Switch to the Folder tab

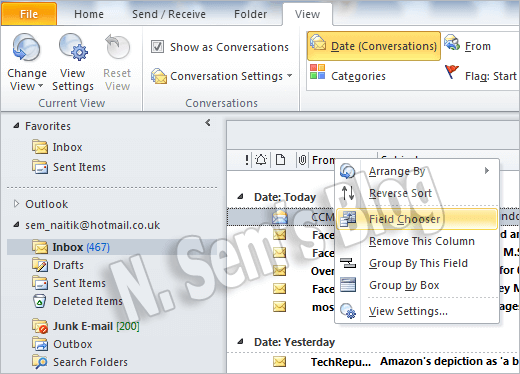coord(250,14)
